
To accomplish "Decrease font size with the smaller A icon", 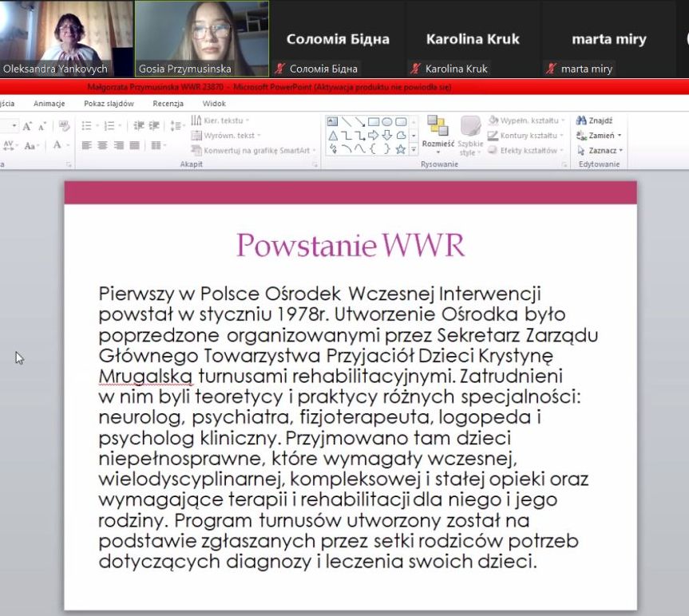I will [x=42, y=127].
